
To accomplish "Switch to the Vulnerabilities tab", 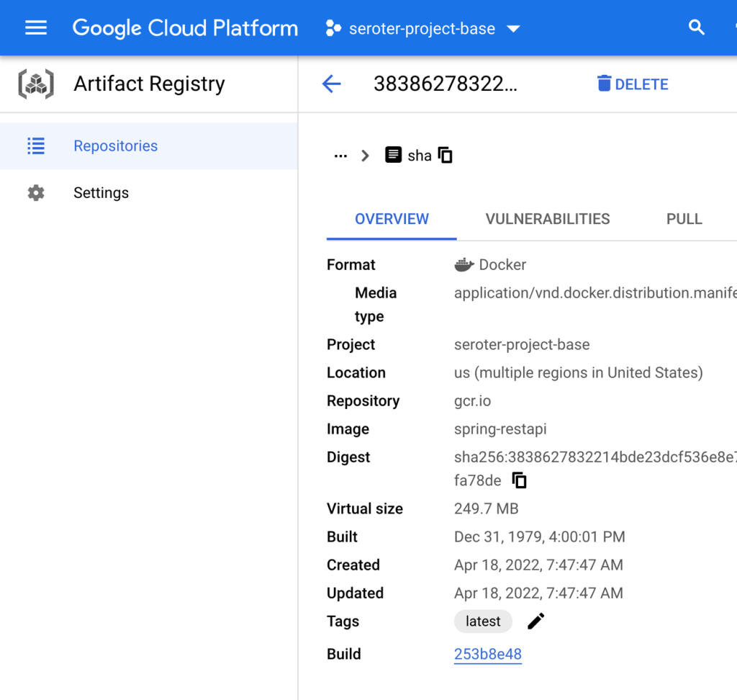I will [547, 219].
